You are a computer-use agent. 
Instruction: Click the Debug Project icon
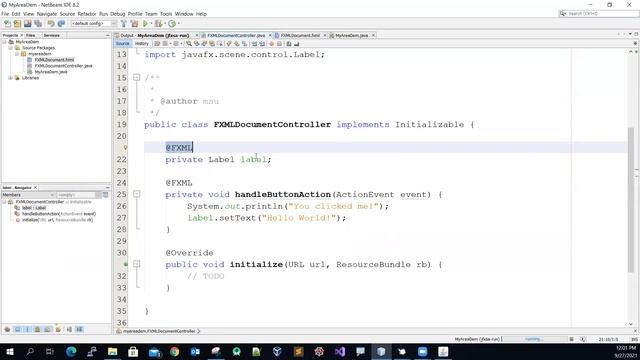click(158, 24)
